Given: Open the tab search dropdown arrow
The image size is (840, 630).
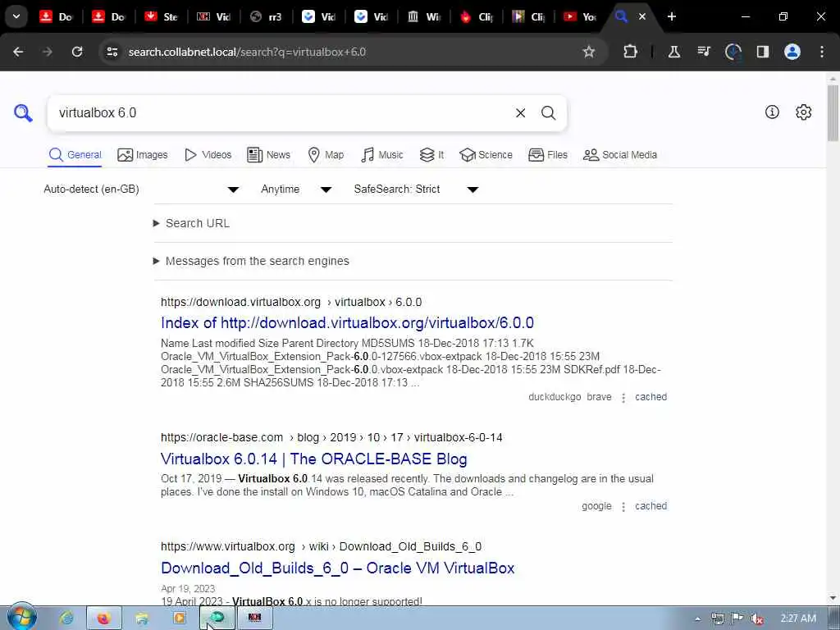Looking at the screenshot, I should 16,16.
